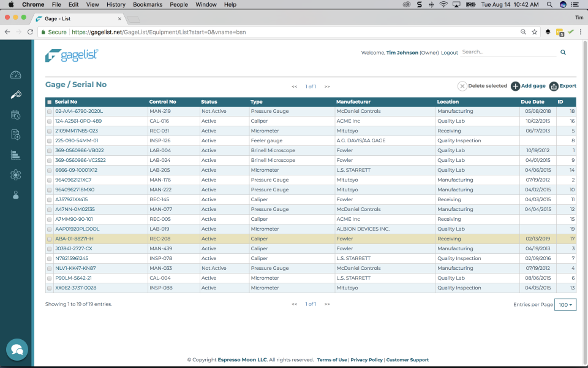Open the chat bubble in bottom corner

coord(17,350)
